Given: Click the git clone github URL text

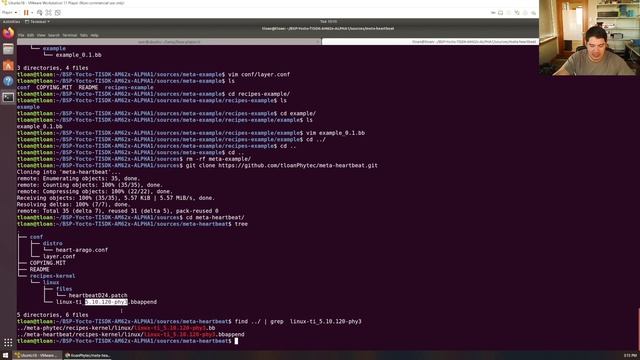Looking at the screenshot, I should [x=298, y=165].
